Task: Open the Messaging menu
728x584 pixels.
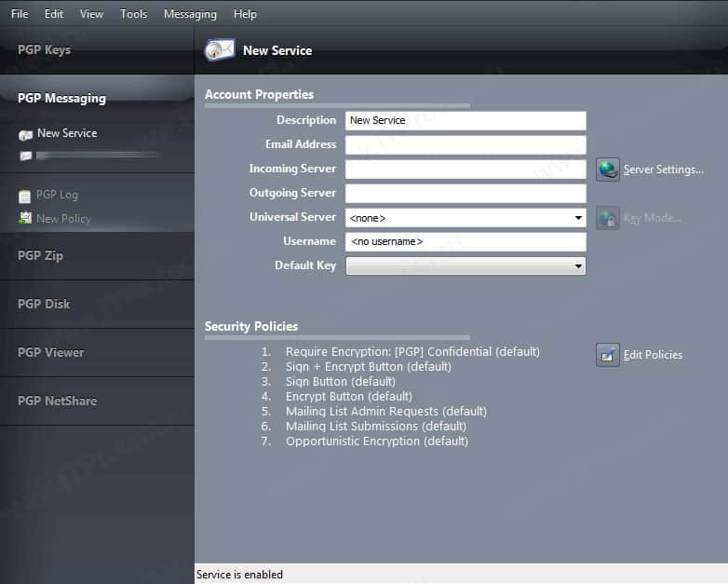Action: tap(190, 14)
